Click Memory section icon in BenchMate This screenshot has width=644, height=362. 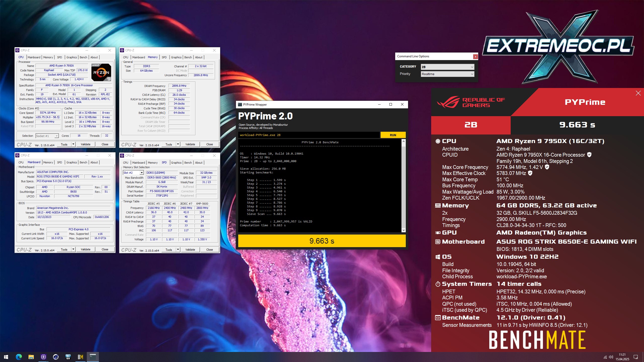click(438, 206)
